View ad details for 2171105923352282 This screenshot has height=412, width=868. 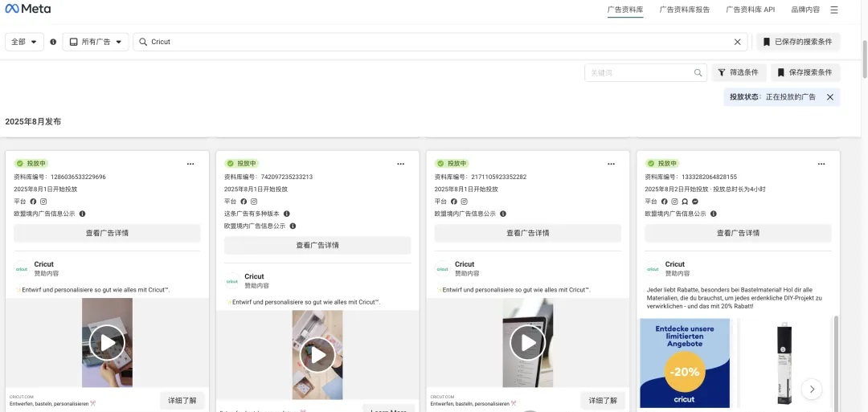pyautogui.click(x=527, y=233)
